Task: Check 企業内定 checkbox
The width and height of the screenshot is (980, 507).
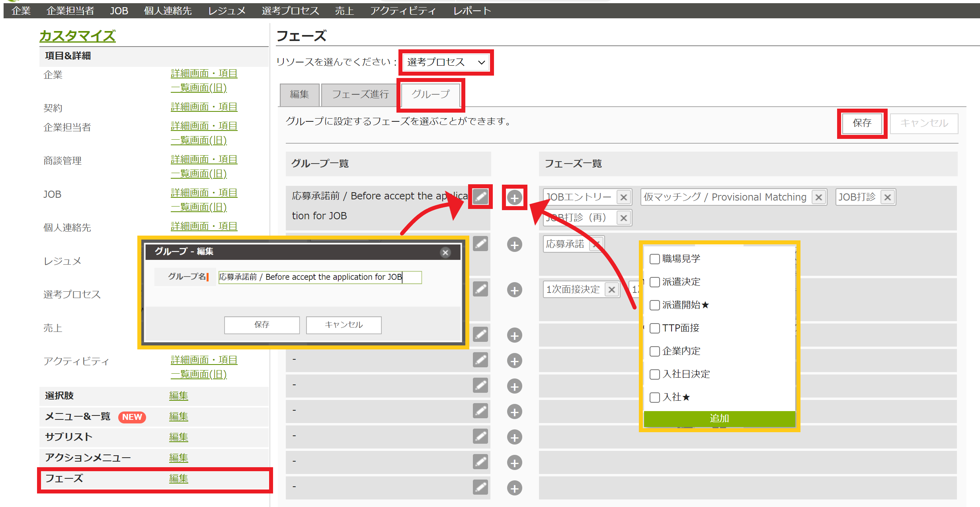Action: (654, 351)
